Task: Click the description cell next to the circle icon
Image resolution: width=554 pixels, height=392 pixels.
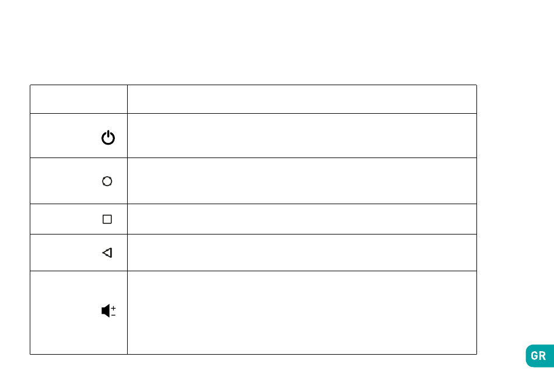Action: point(302,181)
